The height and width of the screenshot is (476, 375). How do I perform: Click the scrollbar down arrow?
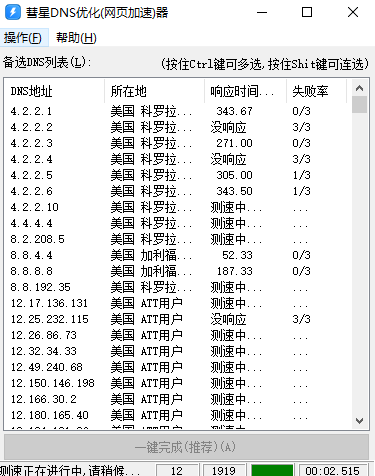(359, 421)
